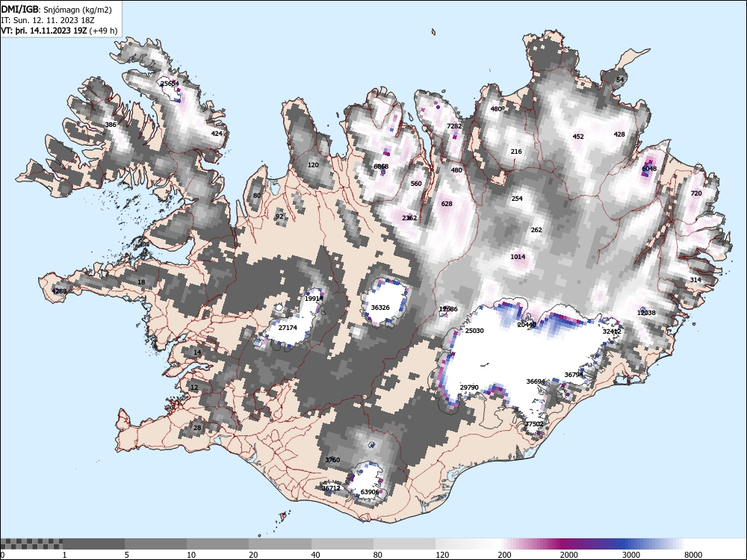The width and height of the screenshot is (747, 560).
Task: Click the blue 3000–8000 legend gradient
Action: click(x=654, y=544)
